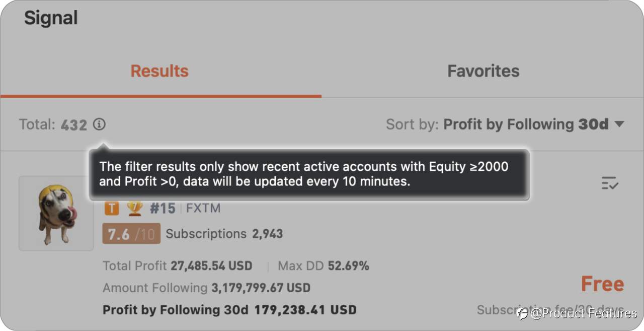The image size is (644, 331).
Task: Click the filter results tooltip message
Action: (309, 174)
